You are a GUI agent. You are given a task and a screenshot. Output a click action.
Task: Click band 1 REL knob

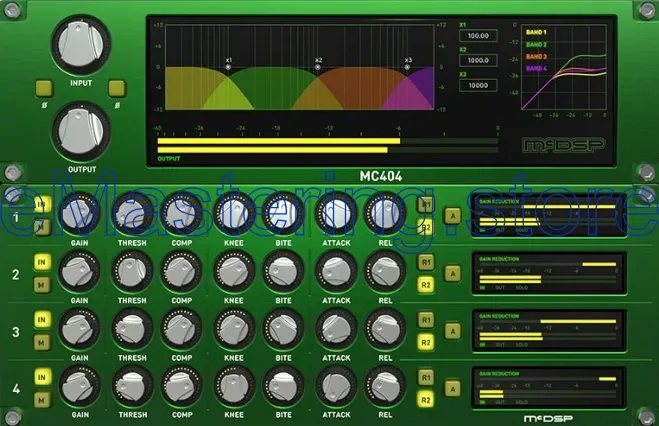[385, 214]
